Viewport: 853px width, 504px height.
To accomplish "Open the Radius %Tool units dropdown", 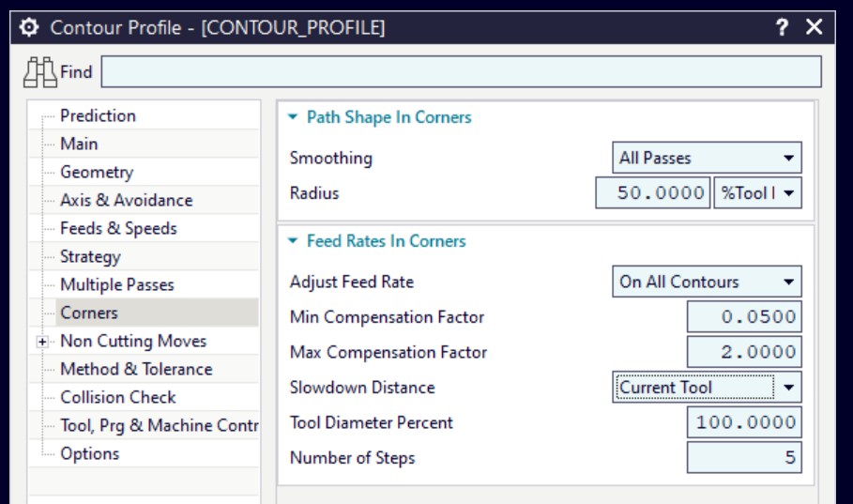I will 757,192.
